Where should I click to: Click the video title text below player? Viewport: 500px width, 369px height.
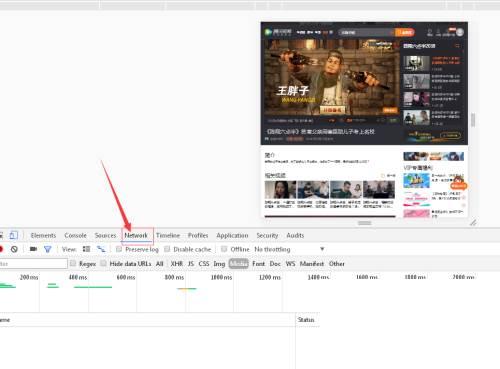(320, 132)
